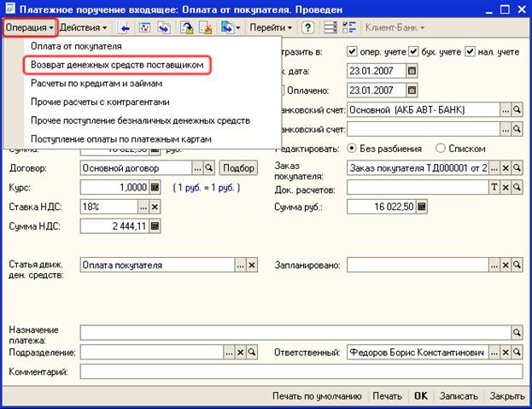Image resolution: width=532 pixels, height=409 pixels.
Task: Open selection for Подразделение field
Action: click(x=229, y=353)
